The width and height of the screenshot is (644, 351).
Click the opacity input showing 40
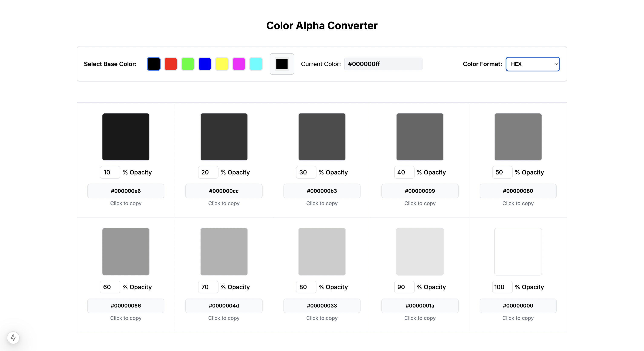pos(404,172)
